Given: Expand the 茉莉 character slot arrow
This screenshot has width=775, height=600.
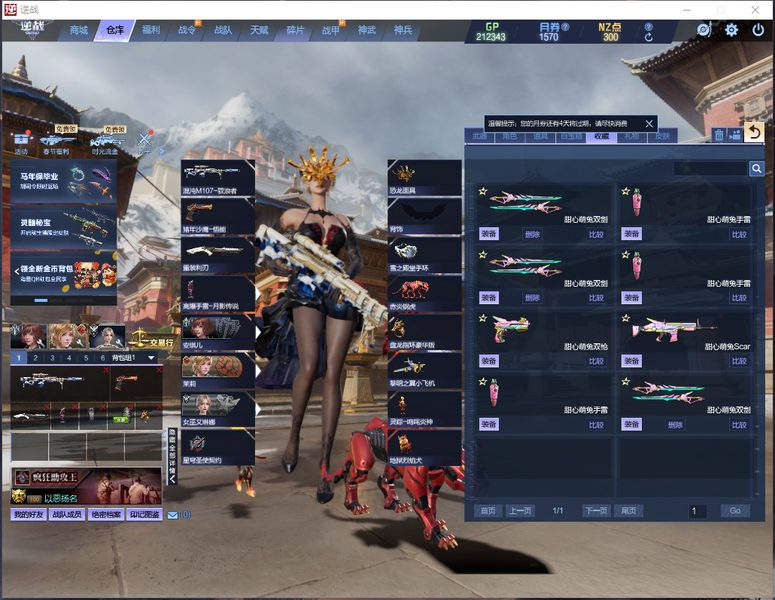Looking at the screenshot, I should pos(258,370).
